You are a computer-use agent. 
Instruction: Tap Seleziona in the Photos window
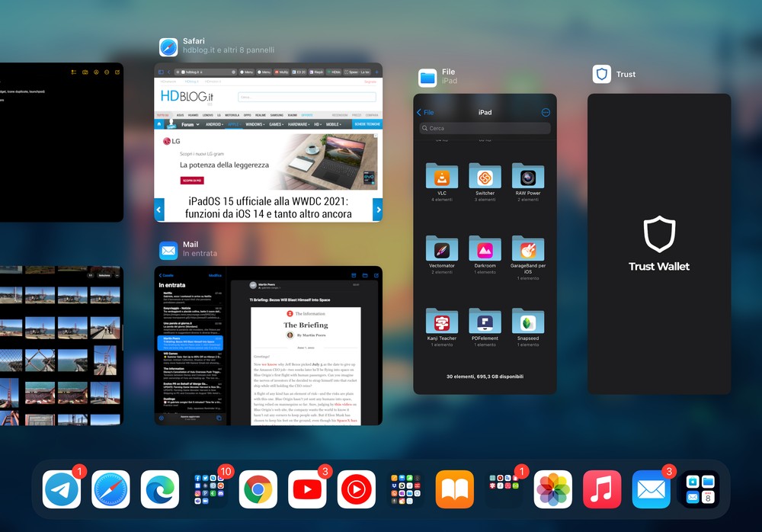point(104,275)
